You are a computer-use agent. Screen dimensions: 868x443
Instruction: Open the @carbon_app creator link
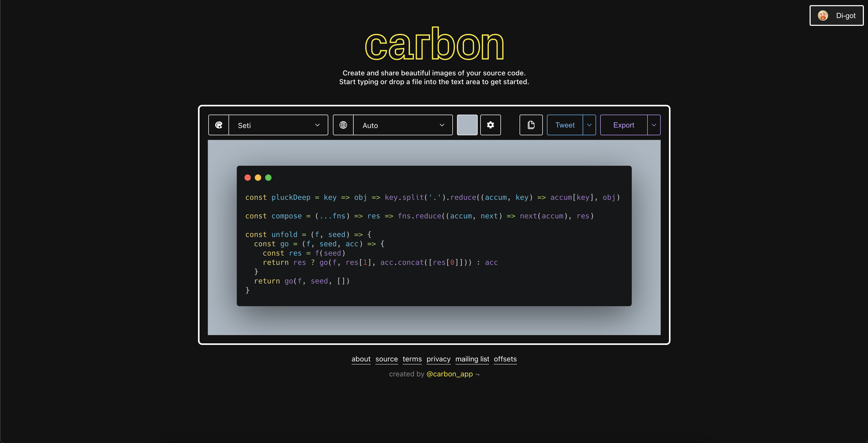pos(450,374)
